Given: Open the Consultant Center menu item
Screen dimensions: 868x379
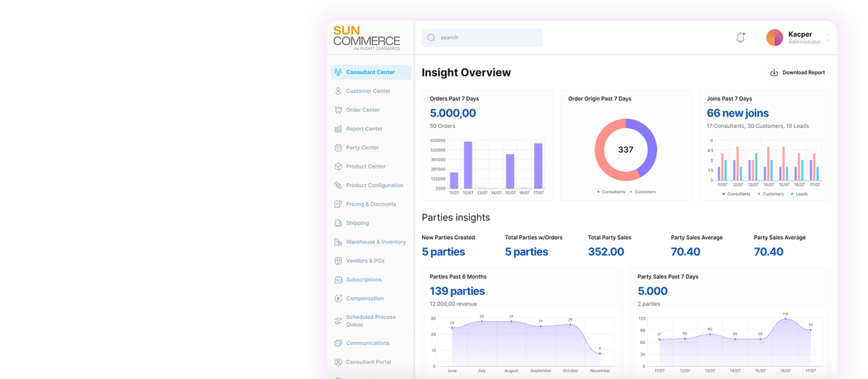Looking at the screenshot, I should (370, 72).
